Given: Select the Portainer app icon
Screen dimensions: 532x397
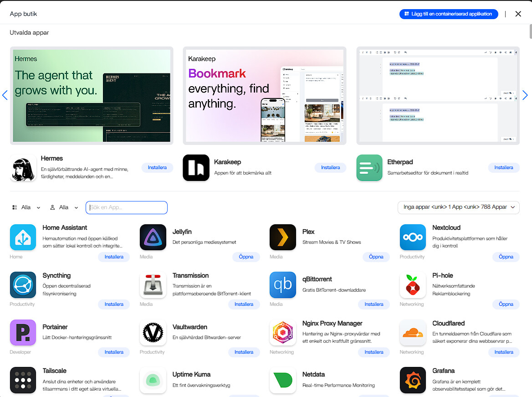Looking at the screenshot, I should click(23, 332).
